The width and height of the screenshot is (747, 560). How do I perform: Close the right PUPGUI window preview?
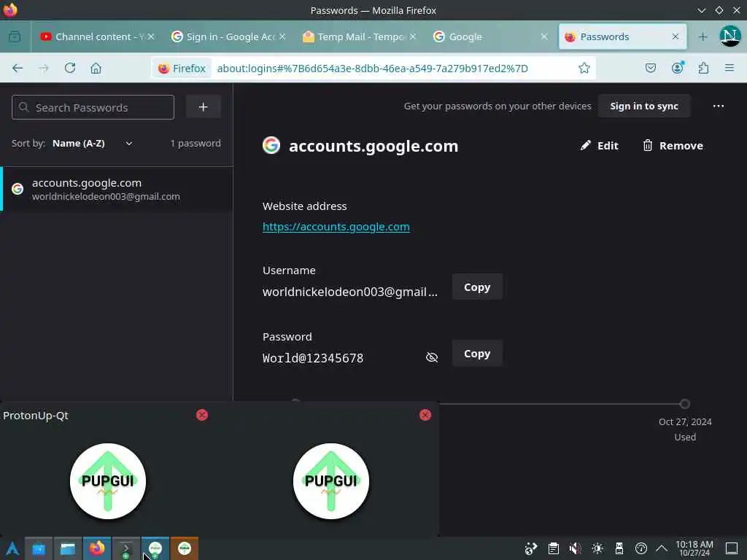point(425,415)
